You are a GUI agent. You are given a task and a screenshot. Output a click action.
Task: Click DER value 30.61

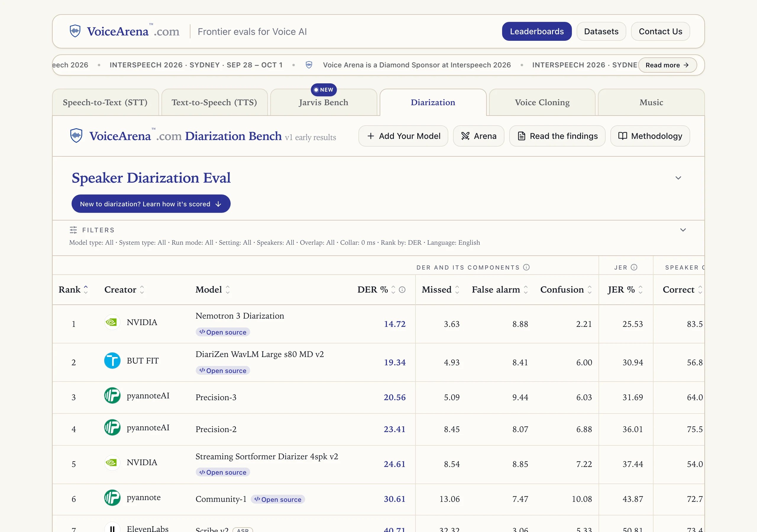tap(395, 499)
